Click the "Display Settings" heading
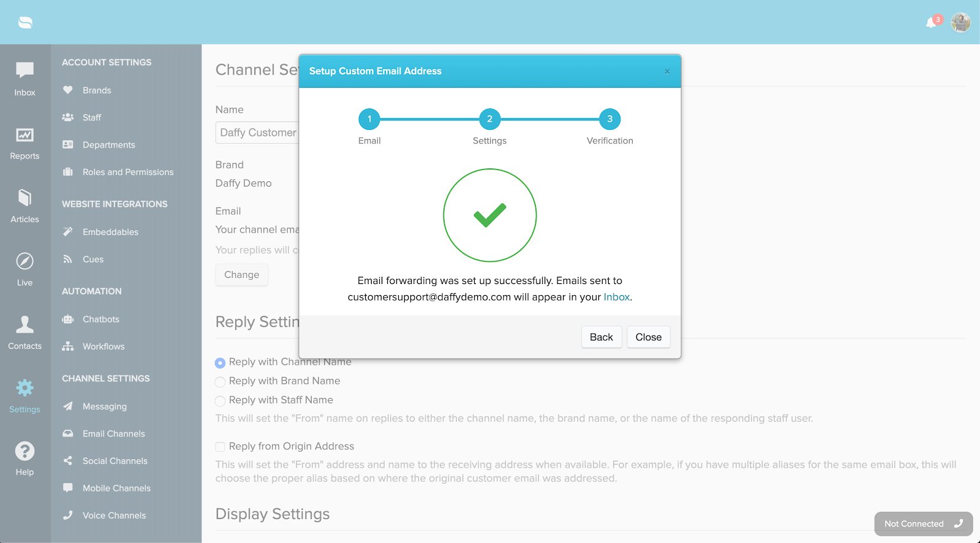This screenshot has height=543, width=980. click(x=273, y=514)
